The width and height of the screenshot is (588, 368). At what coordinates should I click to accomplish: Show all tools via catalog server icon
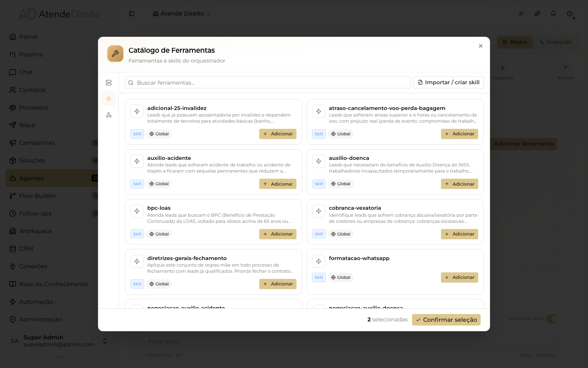click(109, 83)
